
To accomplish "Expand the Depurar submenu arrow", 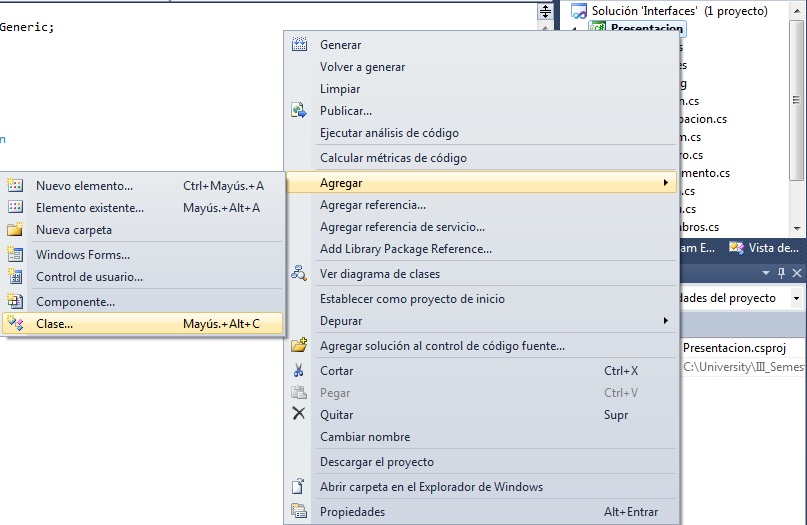I will (x=665, y=321).
